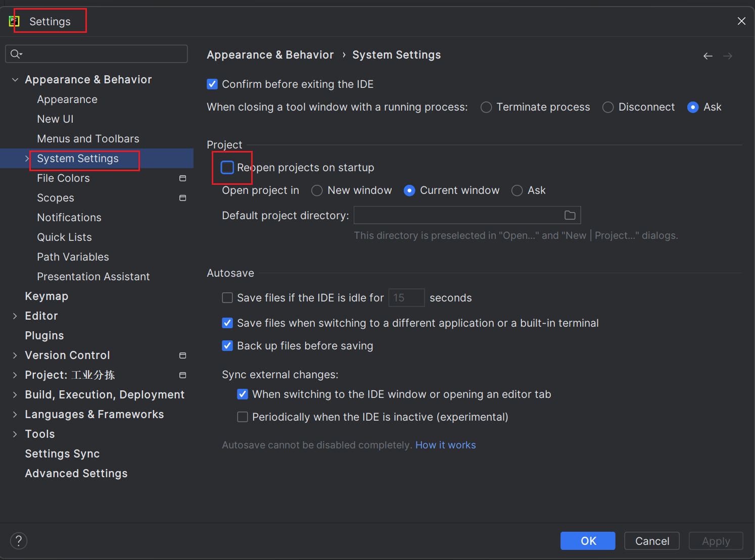This screenshot has width=755, height=560.
Task: Expand the Editor settings section
Action: point(15,316)
